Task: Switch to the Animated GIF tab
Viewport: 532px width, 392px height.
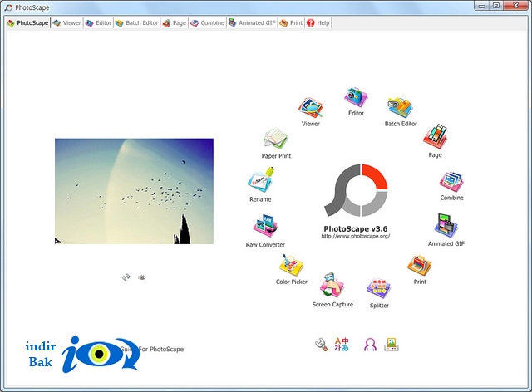Action: tap(252, 22)
